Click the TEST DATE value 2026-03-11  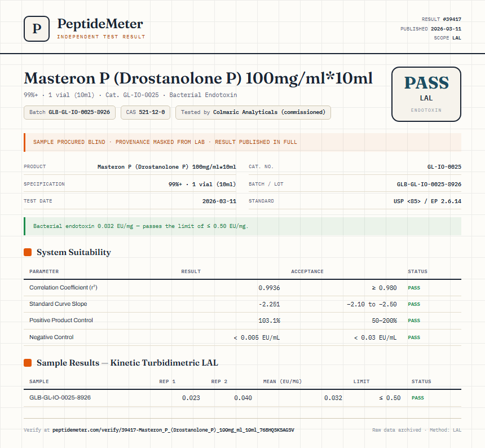pos(219,201)
